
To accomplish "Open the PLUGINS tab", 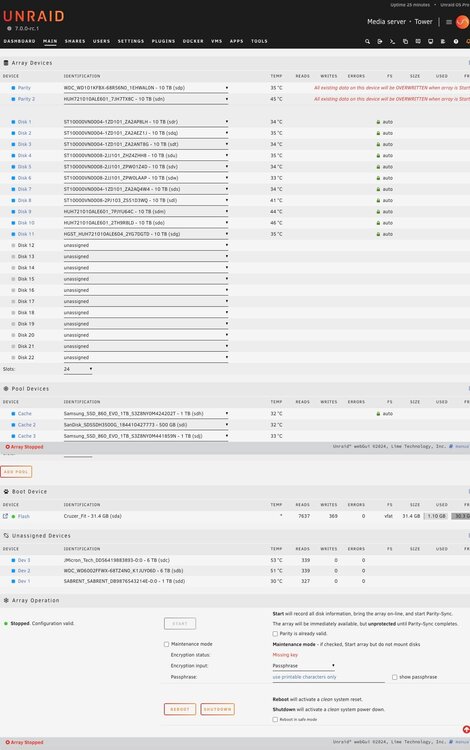I will click(x=164, y=41).
